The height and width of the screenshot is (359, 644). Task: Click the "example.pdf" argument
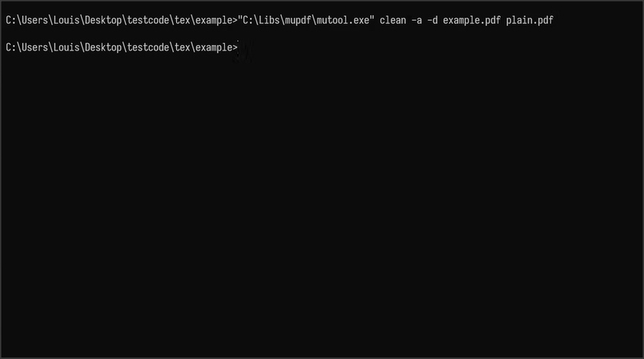pos(472,20)
